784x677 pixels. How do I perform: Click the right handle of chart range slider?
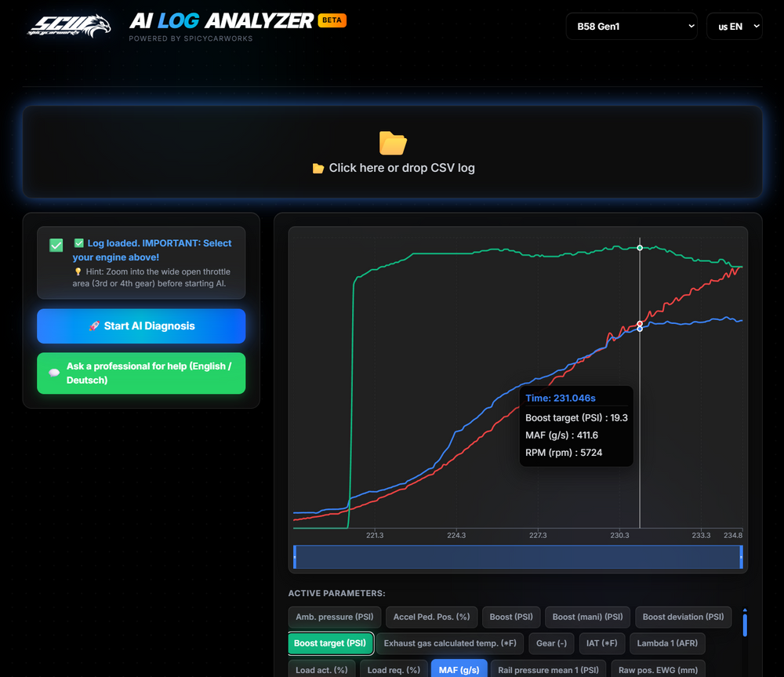[x=741, y=557]
